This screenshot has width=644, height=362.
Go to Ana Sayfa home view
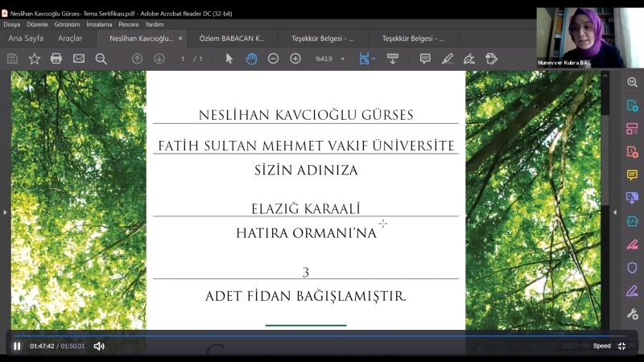click(x=26, y=38)
